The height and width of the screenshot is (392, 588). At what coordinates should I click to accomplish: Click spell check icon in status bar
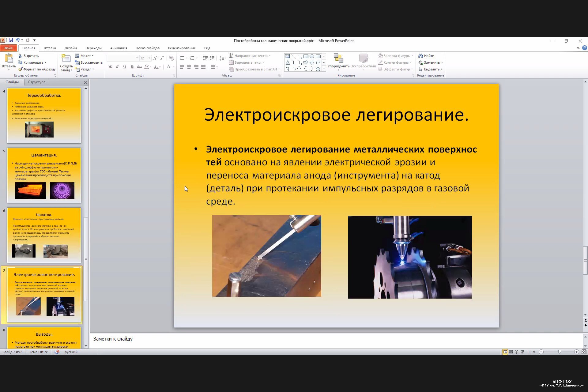(57, 352)
